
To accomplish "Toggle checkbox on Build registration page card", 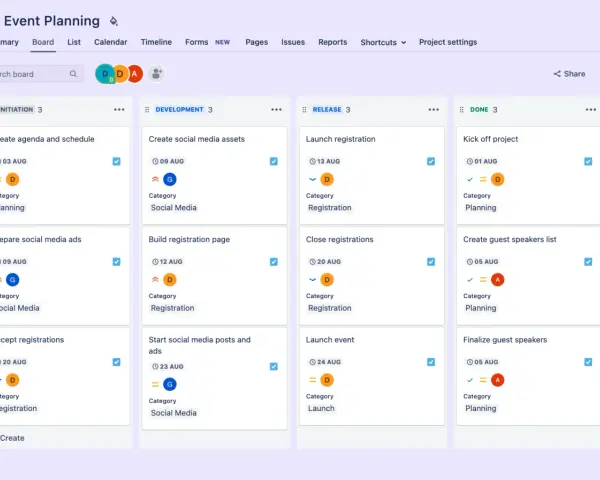I will point(274,261).
